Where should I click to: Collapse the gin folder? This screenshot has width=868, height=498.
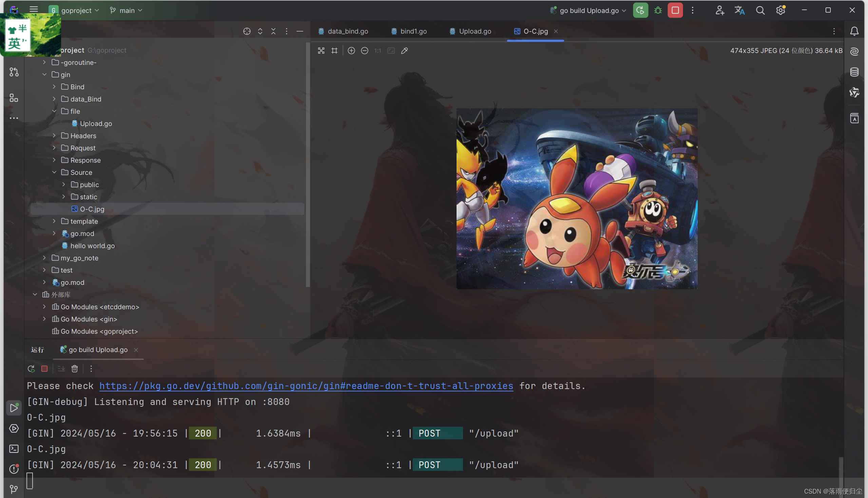[x=44, y=74]
